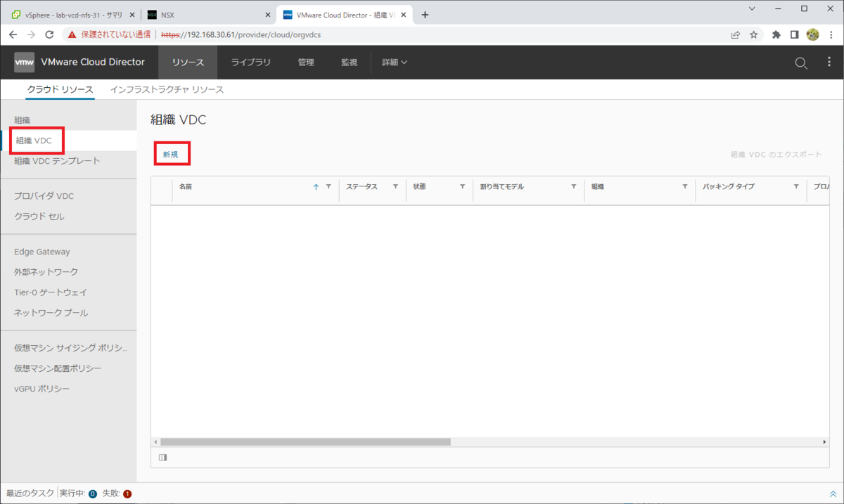The height and width of the screenshot is (504, 844).
Task: Click the scrollbar left arrow under the grid
Action: click(x=155, y=442)
